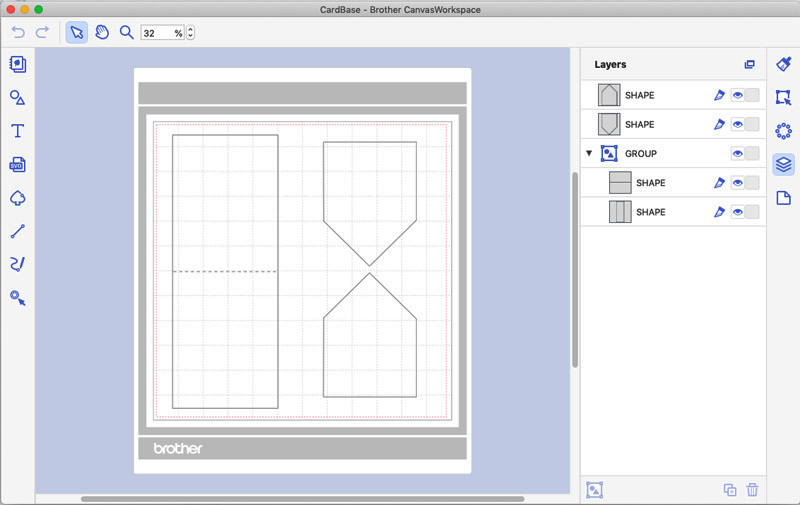Select the Text tool in left sidebar

click(x=17, y=131)
